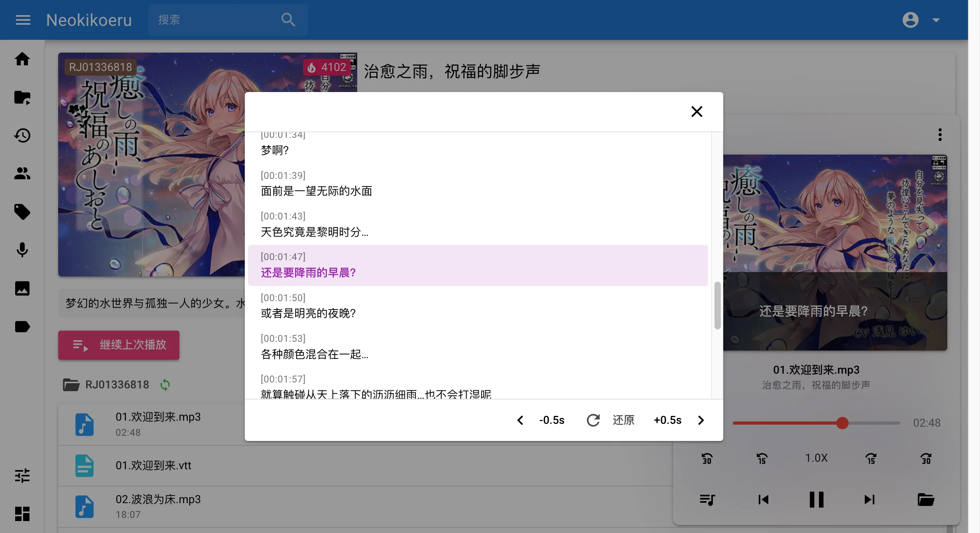Click the reset refresh icon
980x533 pixels.
593,420
